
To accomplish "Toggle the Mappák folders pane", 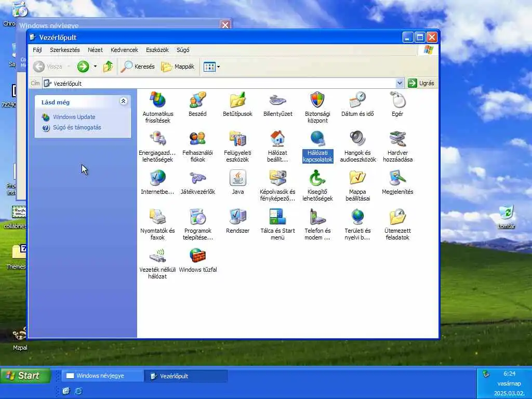I will (x=178, y=66).
